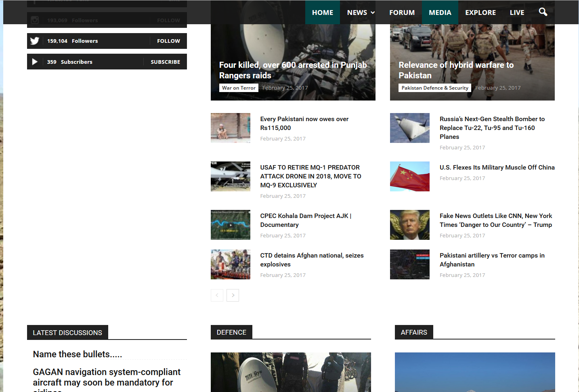Open U.S. Flexes Military Muscle article
579x392 pixels.
[497, 167]
